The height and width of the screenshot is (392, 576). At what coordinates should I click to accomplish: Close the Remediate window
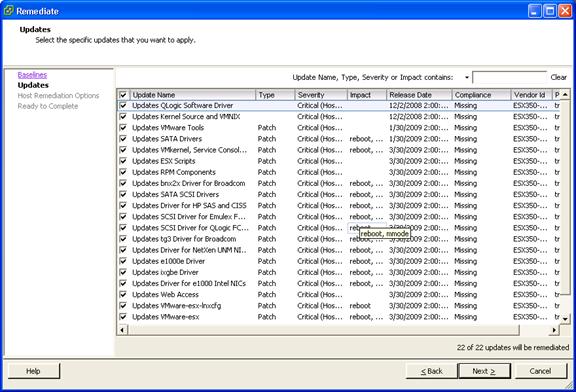point(565,11)
